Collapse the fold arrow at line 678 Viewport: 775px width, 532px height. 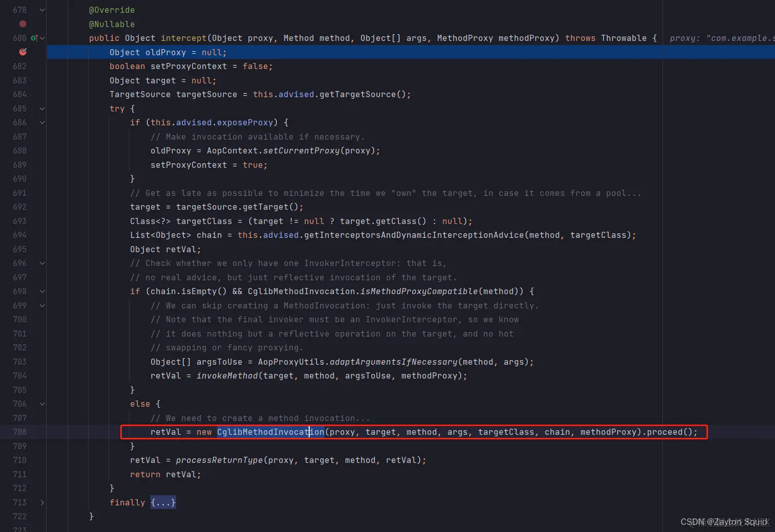[42, 10]
